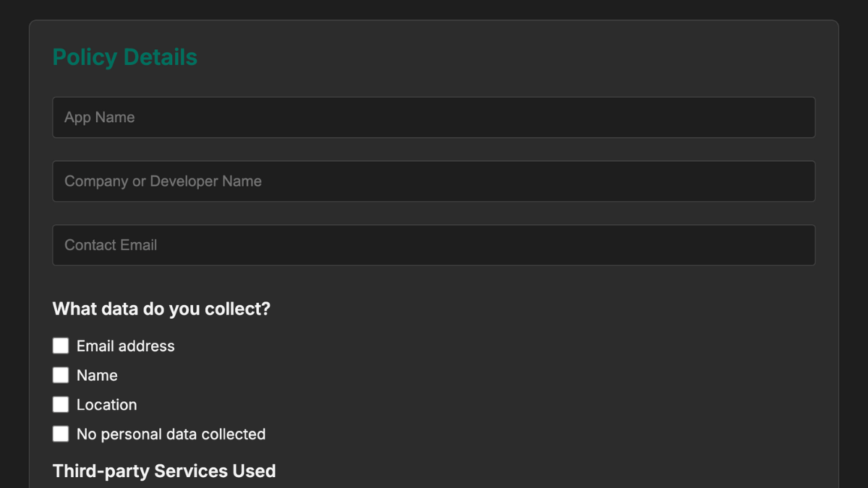Tick the Name checkbox
Viewport: 868px width, 488px height.
(61, 375)
